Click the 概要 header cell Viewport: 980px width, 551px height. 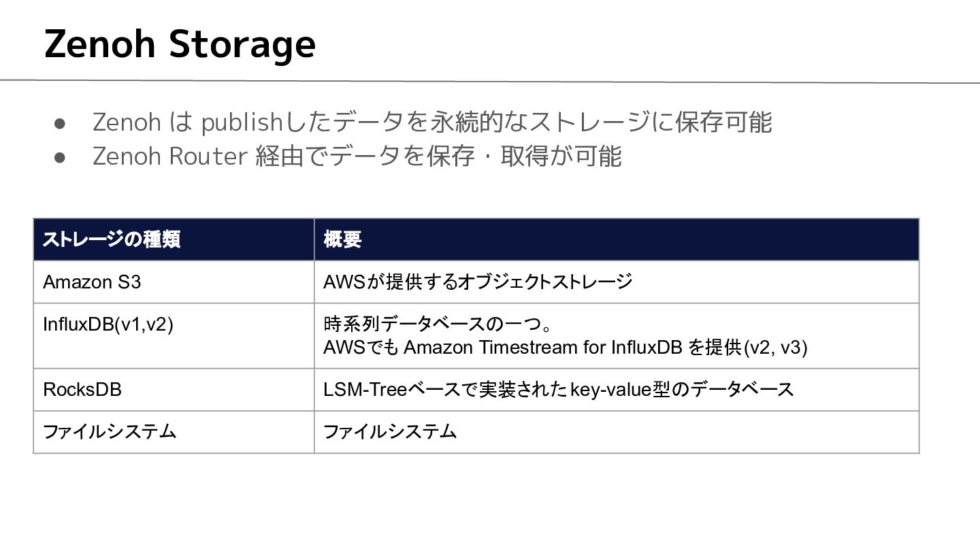617,239
